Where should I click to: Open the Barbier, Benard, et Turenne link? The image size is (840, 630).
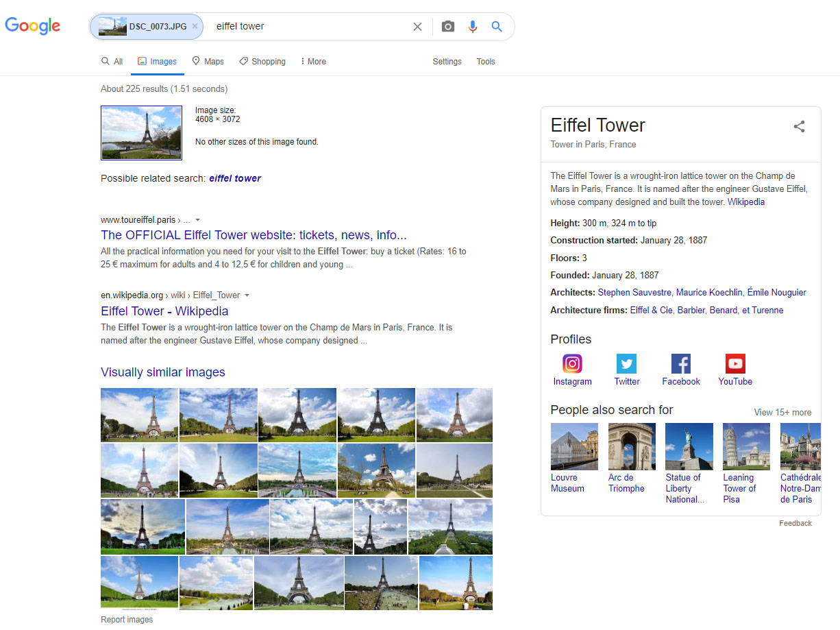point(730,311)
